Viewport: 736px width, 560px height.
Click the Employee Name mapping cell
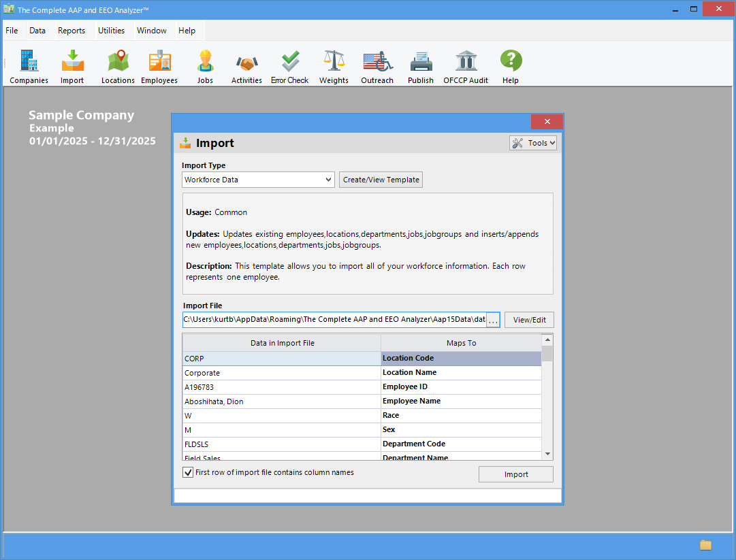[x=461, y=401]
